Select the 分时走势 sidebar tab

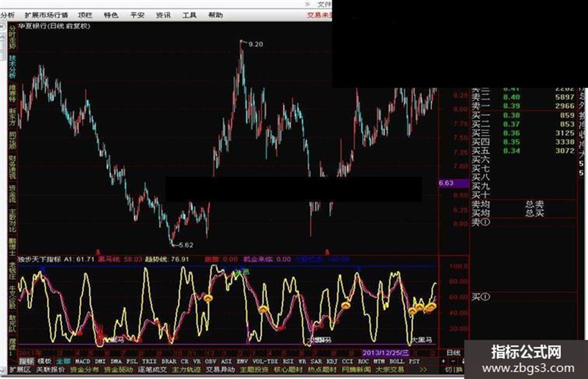[12, 37]
